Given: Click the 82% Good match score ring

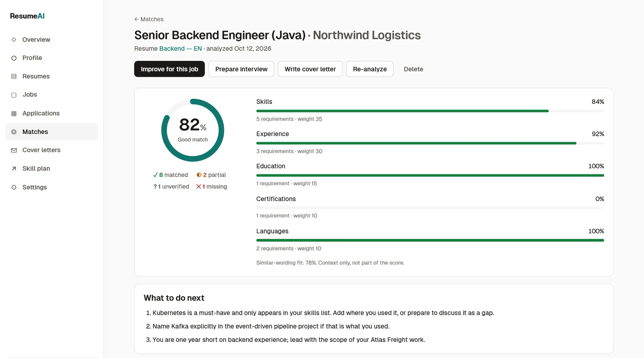Looking at the screenshot, I should pyautogui.click(x=193, y=130).
